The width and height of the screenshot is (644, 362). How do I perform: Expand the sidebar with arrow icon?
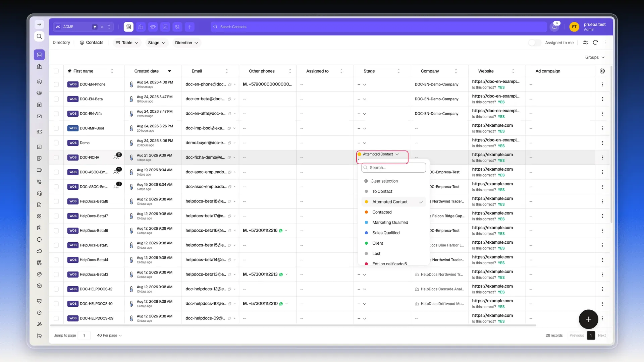(39, 24)
